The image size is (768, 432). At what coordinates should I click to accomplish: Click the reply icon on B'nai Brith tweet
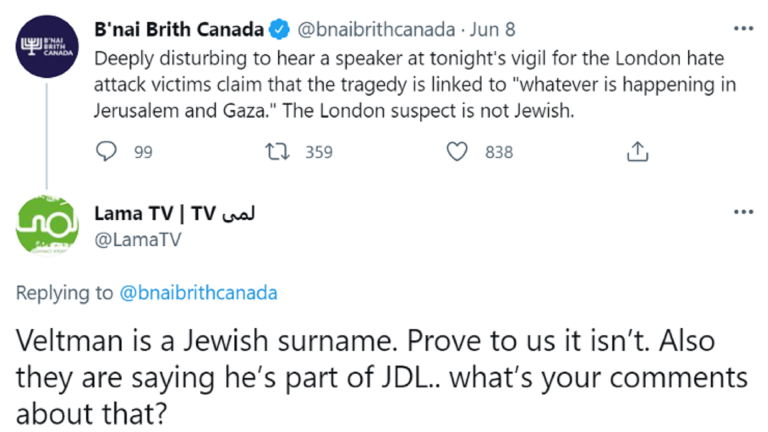point(107,152)
